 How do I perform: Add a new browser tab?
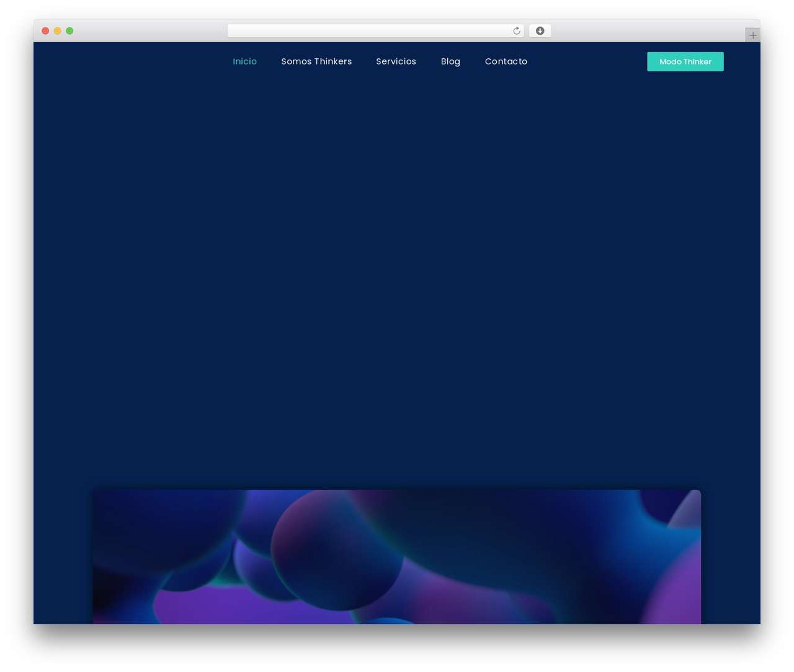click(752, 35)
